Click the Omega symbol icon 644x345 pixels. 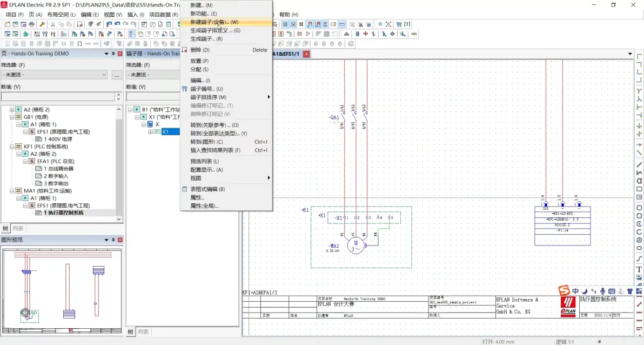[79, 44]
